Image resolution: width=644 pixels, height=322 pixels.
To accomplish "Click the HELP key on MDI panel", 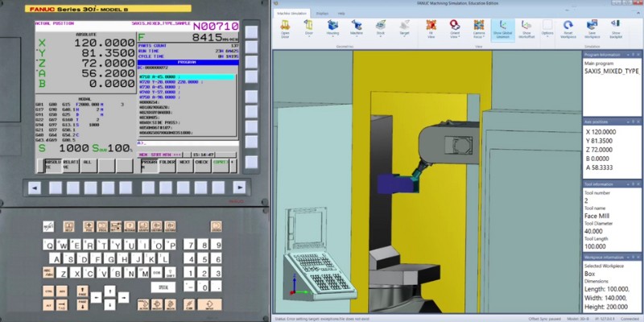I will click(68, 226).
